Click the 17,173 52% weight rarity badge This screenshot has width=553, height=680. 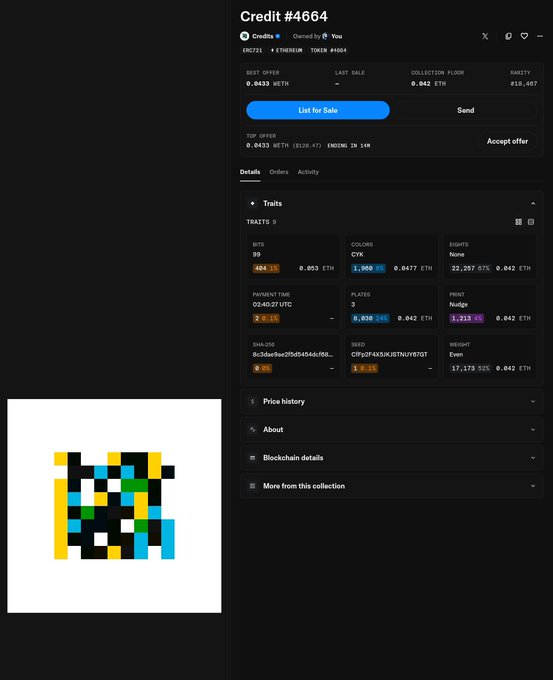[x=470, y=368]
